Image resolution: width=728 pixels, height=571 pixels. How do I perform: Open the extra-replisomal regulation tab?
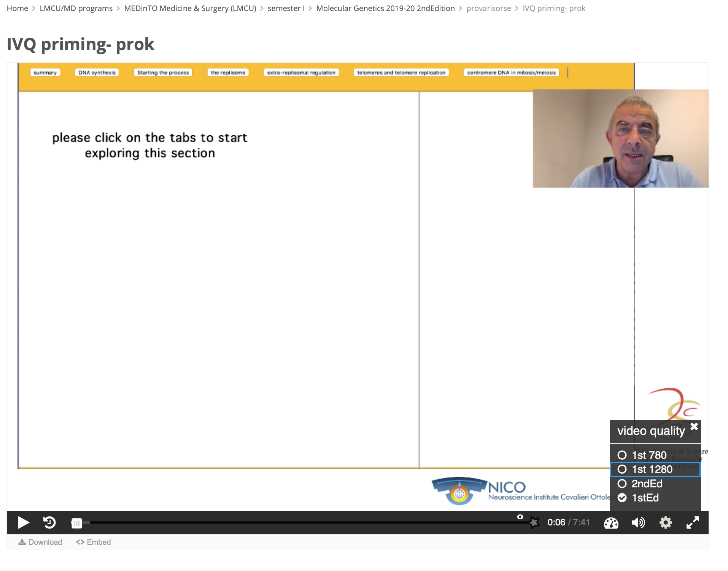[x=301, y=73]
